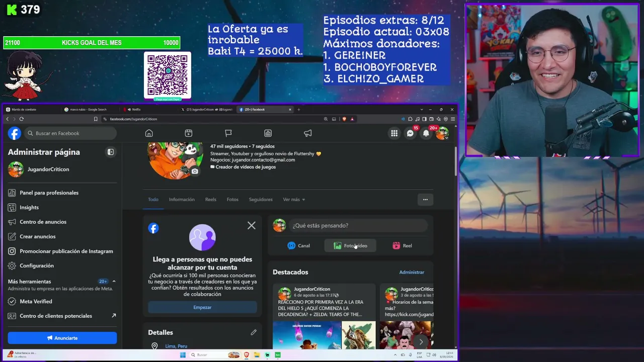Open the Fotos profile tab

pos(232,200)
